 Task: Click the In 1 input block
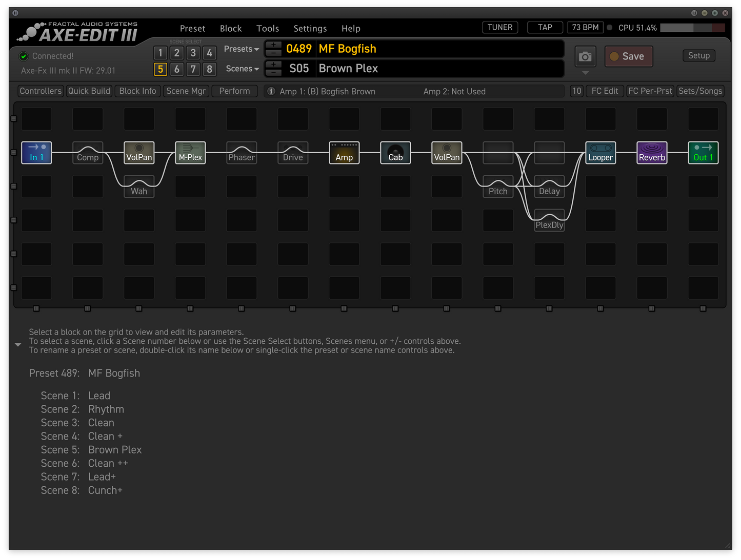pos(36,153)
